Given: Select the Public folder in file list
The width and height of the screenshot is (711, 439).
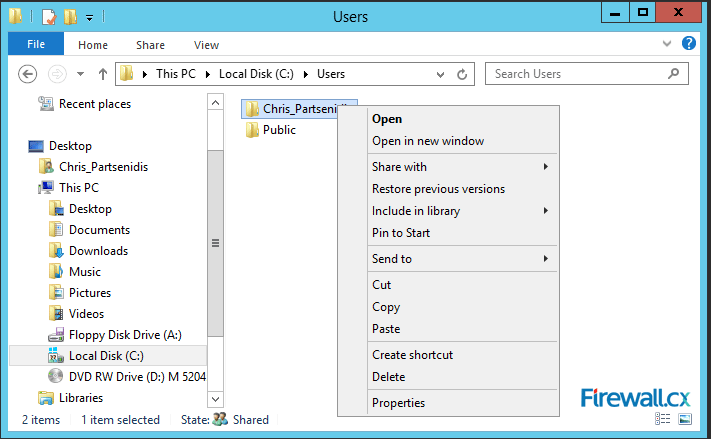Looking at the screenshot, I should click(271, 130).
